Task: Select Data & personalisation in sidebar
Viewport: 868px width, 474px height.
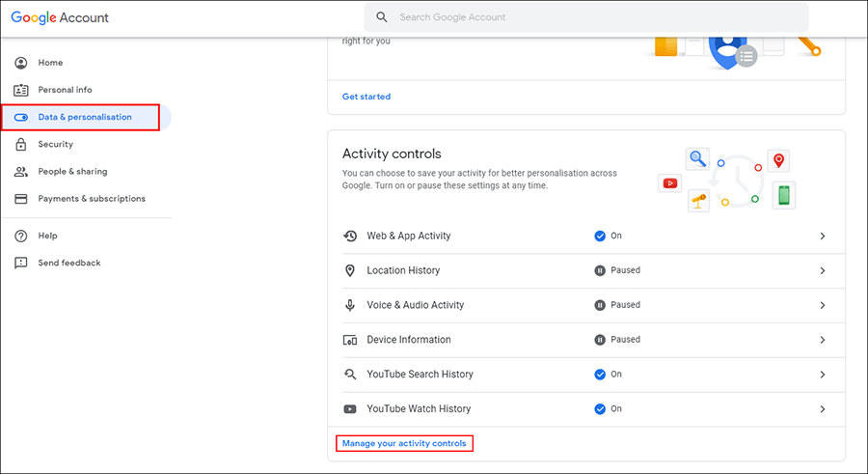Action: (85, 117)
